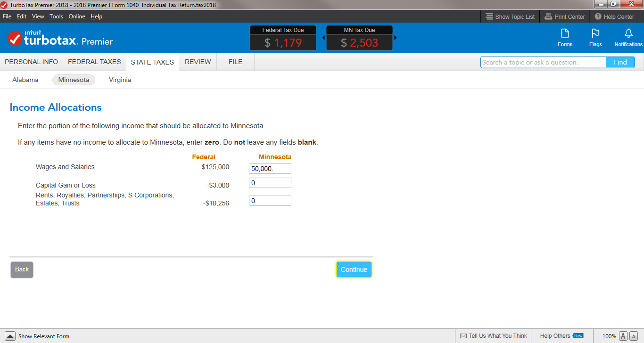The image size is (644, 343).
Task: Click the Capital Gain or Loss row label
Action: point(66,185)
